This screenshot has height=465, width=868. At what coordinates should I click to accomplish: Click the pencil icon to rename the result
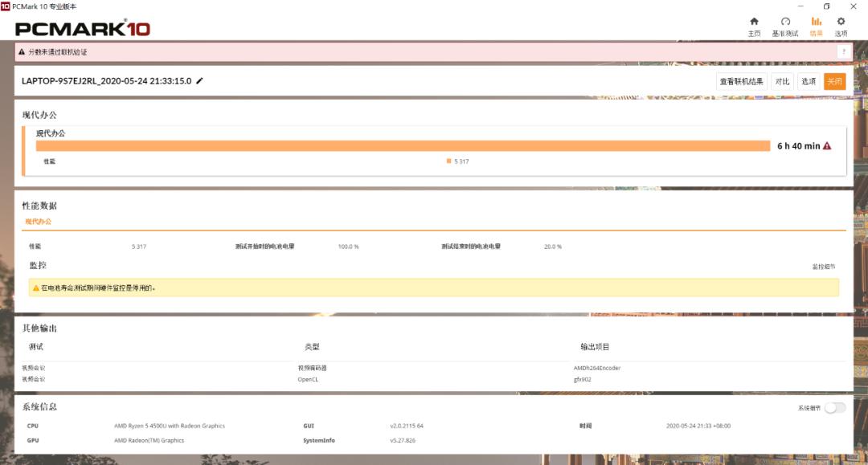pos(199,80)
